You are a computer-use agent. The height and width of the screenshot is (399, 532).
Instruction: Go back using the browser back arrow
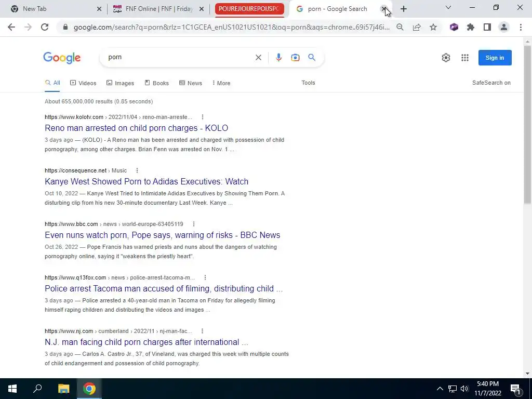click(x=11, y=27)
